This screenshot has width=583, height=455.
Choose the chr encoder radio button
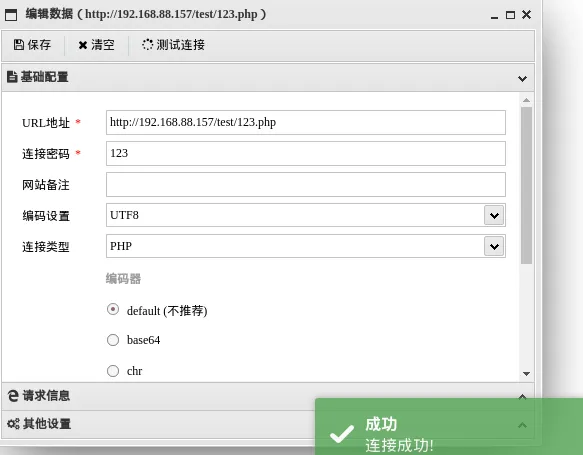[x=113, y=371]
